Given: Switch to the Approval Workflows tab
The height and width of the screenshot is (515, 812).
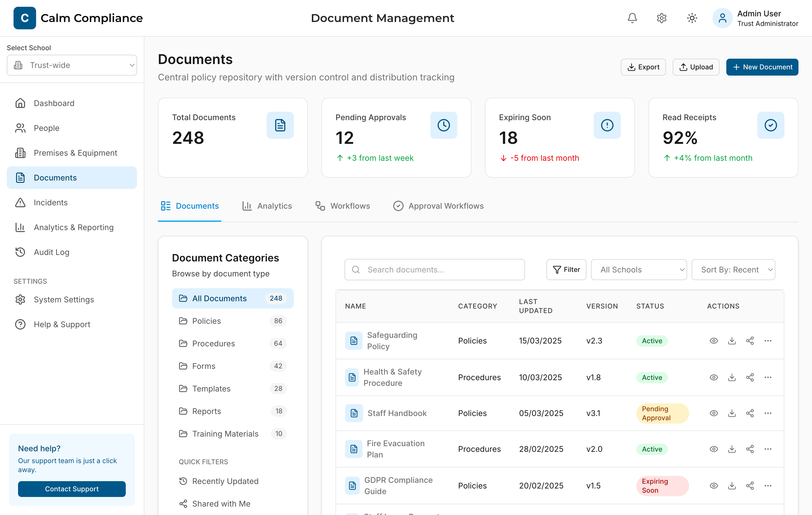Looking at the screenshot, I should [438, 206].
